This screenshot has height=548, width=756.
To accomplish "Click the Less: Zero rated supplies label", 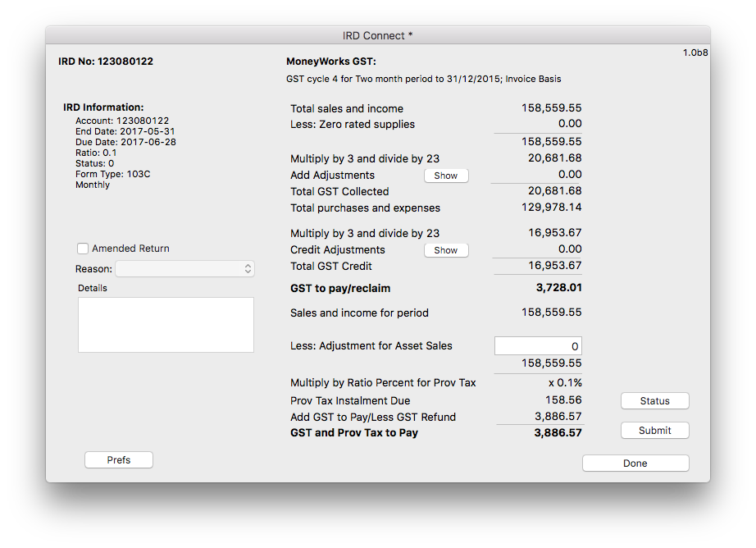I will [x=353, y=125].
